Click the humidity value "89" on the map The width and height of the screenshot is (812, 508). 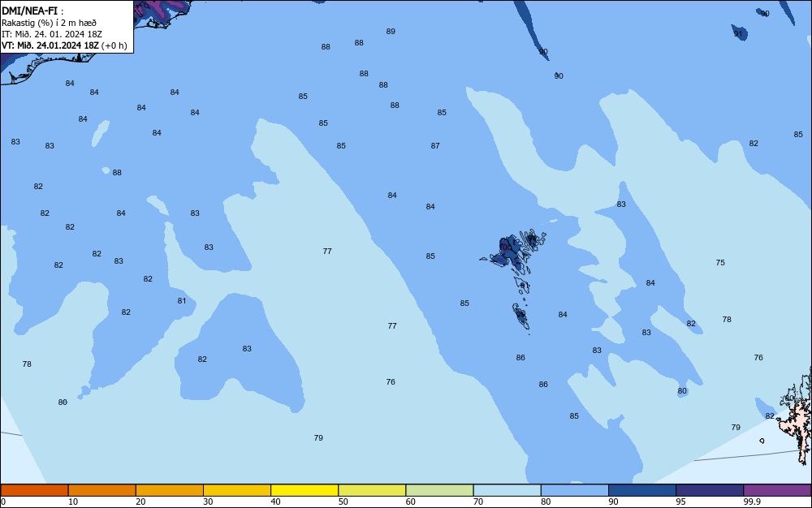(x=391, y=32)
